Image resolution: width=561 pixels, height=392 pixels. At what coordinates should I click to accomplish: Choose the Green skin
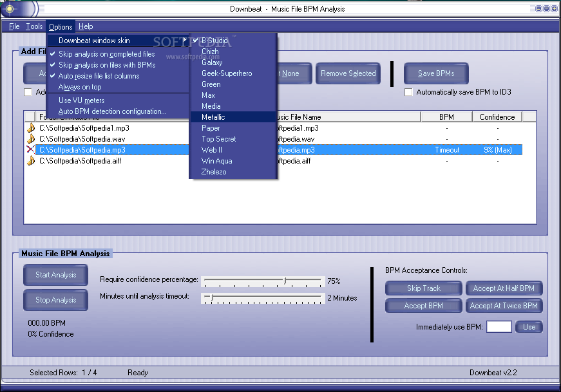click(x=234, y=84)
